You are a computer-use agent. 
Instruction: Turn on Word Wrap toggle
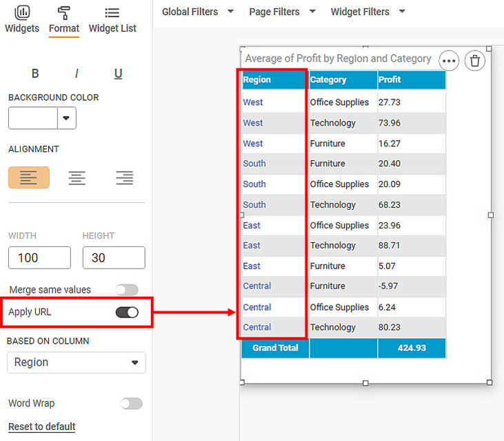pyautogui.click(x=131, y=404)
